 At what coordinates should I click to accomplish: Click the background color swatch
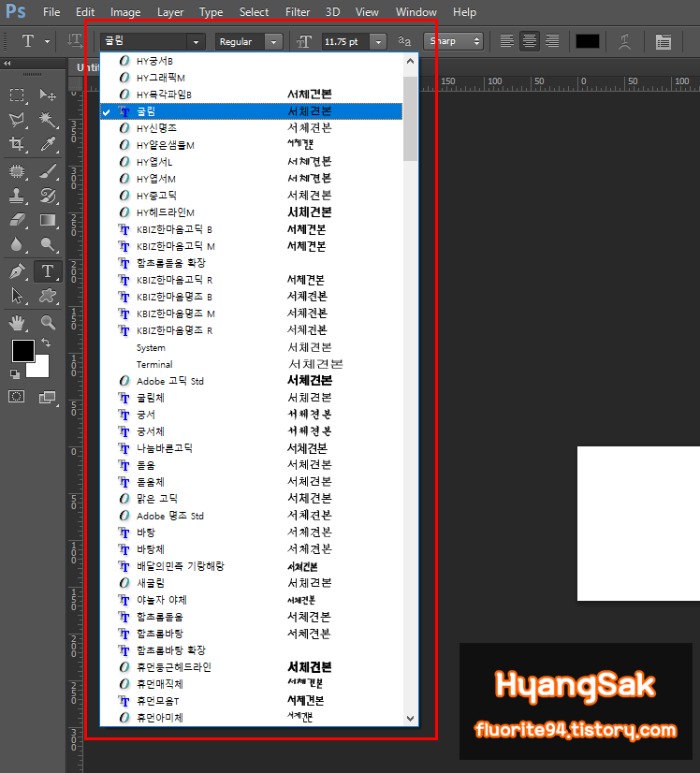click(x=41, y=369)
